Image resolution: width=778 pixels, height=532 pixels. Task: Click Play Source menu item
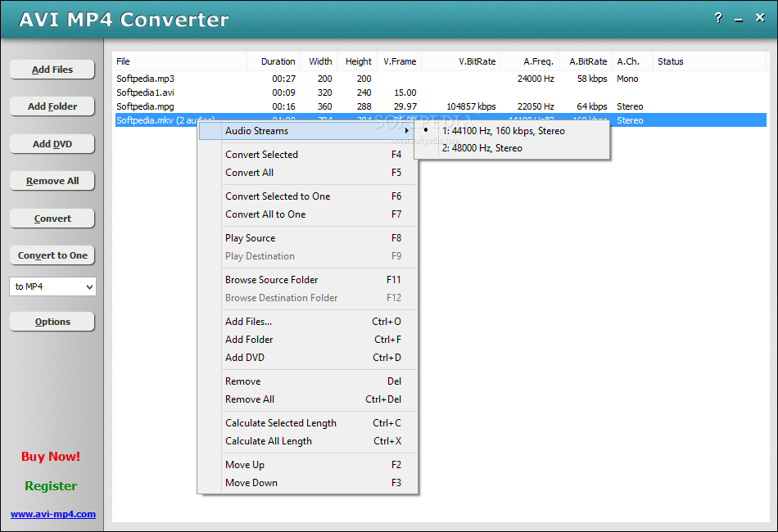[308, 238]
